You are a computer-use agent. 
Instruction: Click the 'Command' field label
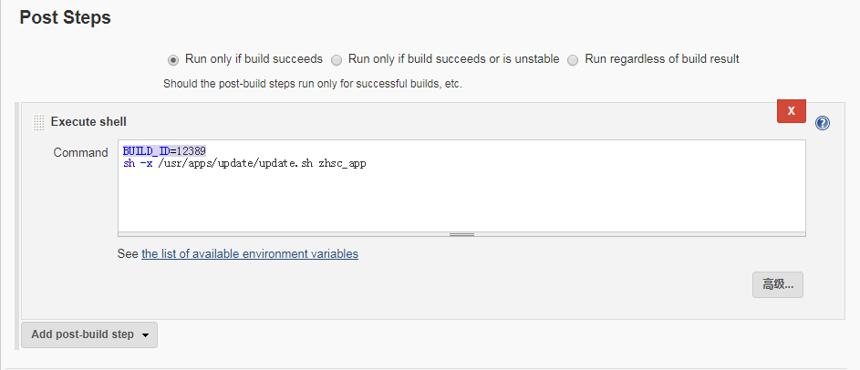coord(81,153)
